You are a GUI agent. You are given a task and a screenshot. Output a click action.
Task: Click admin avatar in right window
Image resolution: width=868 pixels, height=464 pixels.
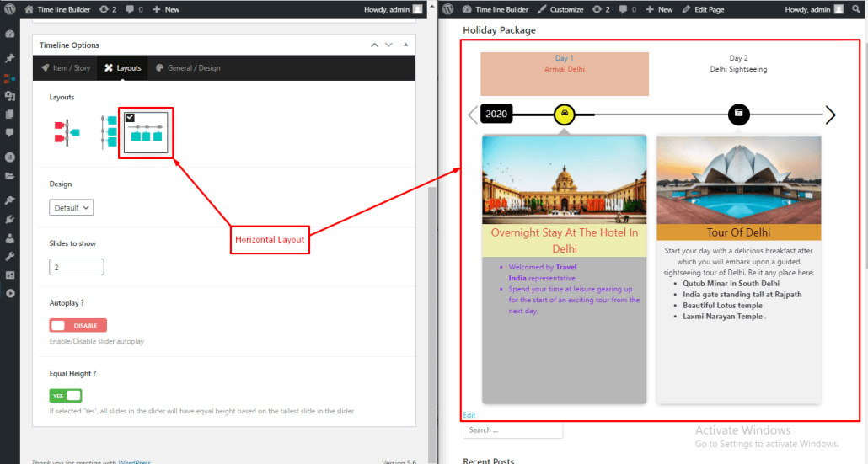pos(839,9)
